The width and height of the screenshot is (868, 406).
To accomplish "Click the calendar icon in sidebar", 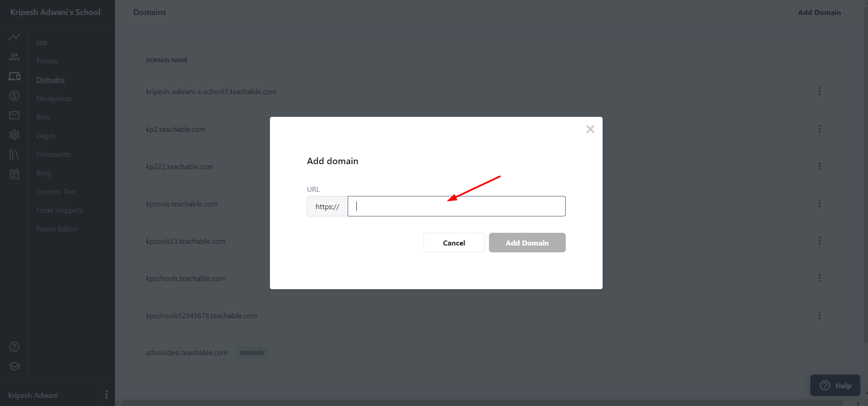I will pos(14,174).
